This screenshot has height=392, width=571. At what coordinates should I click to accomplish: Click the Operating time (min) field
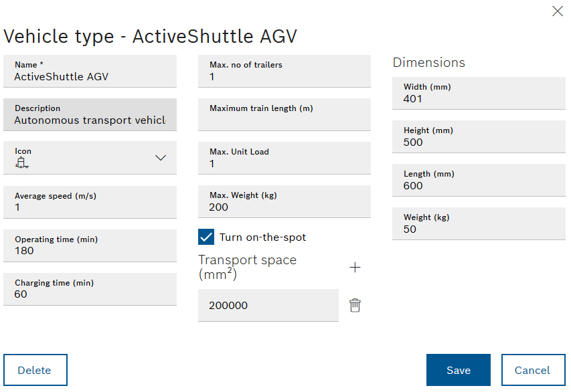(90, 251)
